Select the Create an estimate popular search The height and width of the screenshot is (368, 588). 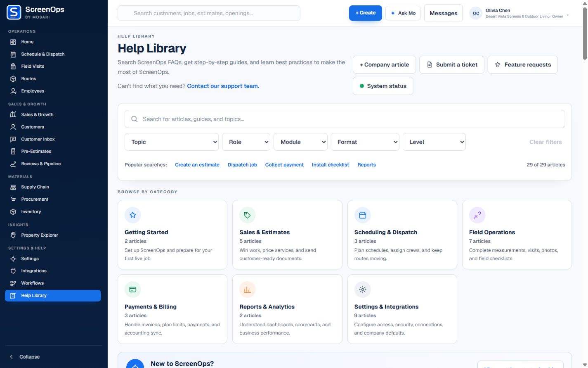pyautogui.click(x=197, y=165)
